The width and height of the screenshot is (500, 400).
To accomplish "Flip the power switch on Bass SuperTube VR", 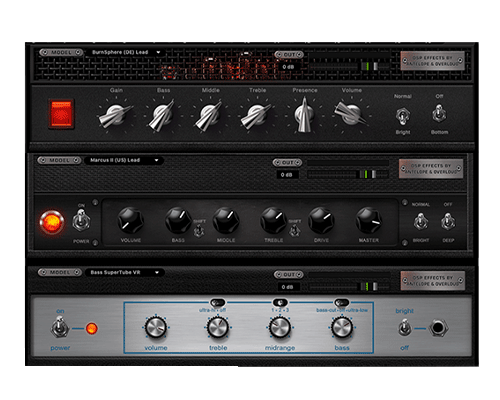I will point(60,327).
